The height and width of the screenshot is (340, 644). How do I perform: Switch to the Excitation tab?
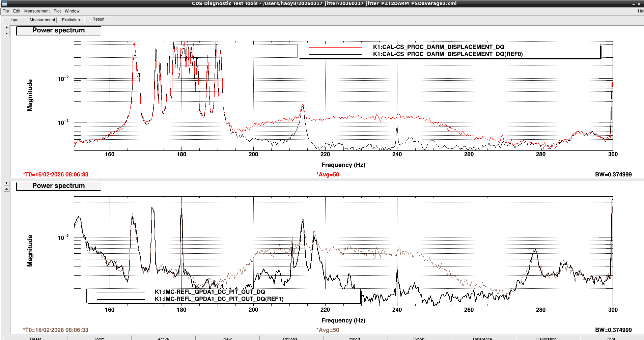coord(71,20)
